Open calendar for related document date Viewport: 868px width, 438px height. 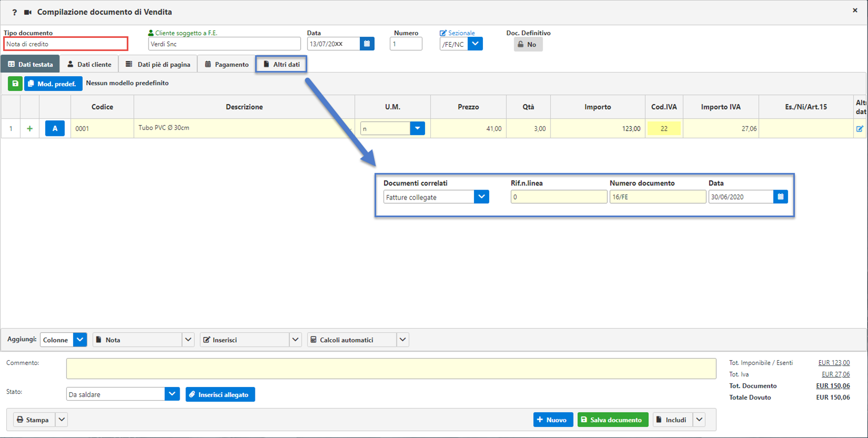(781, 197)
